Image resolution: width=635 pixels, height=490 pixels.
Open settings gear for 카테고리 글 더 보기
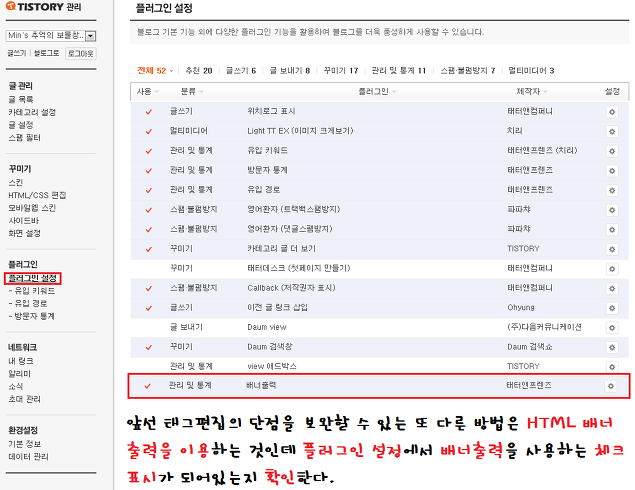click(x=612, y=249)
